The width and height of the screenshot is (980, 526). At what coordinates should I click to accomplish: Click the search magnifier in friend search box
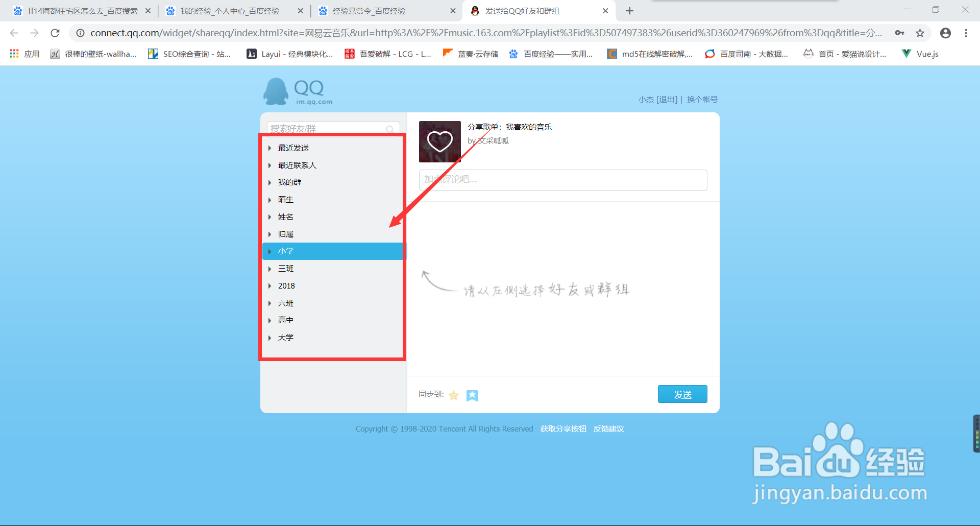click(x=390, y=129)
